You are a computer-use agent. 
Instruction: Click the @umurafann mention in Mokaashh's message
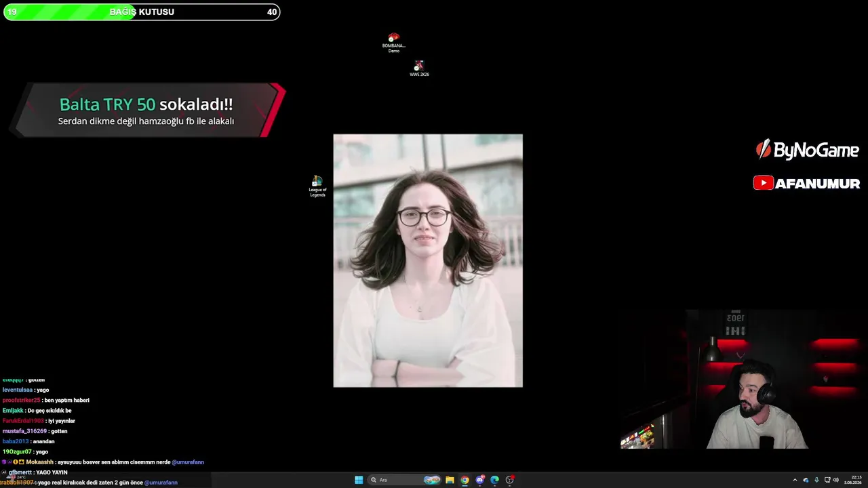point(188,462)
